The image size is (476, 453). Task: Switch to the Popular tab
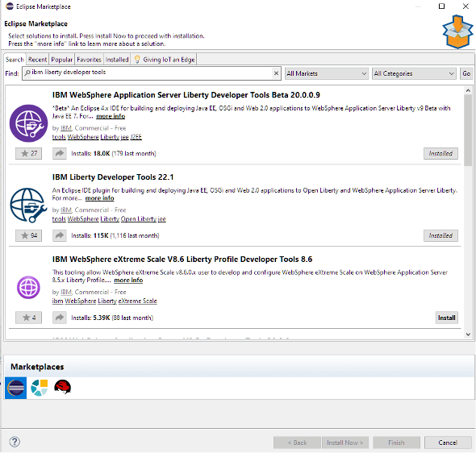(61, 60)
